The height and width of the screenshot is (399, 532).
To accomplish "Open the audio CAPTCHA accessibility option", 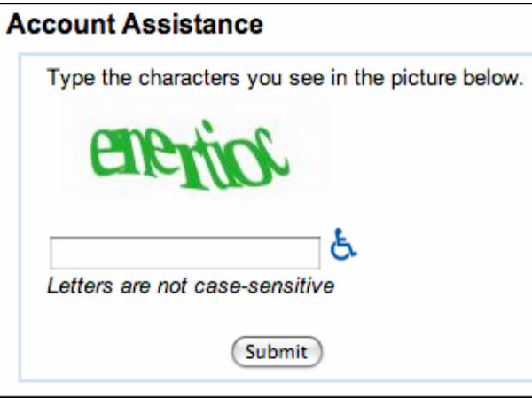I will 343,244.
